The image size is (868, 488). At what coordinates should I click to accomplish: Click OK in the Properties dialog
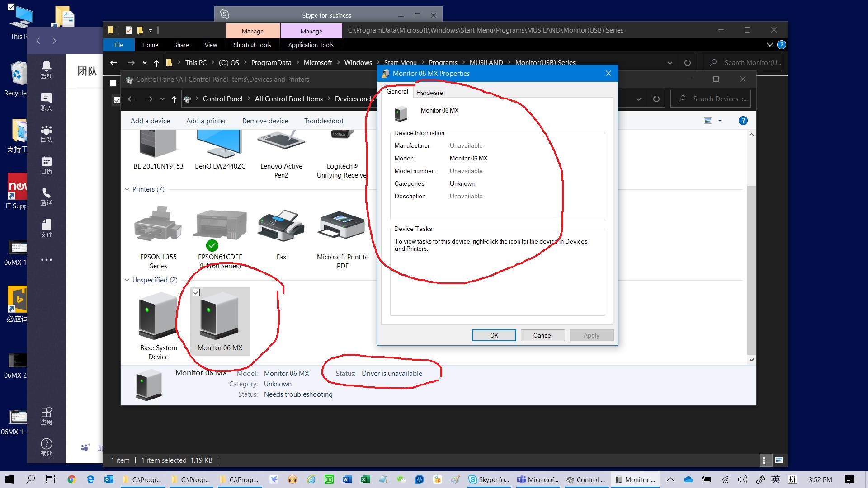[494, 335]
